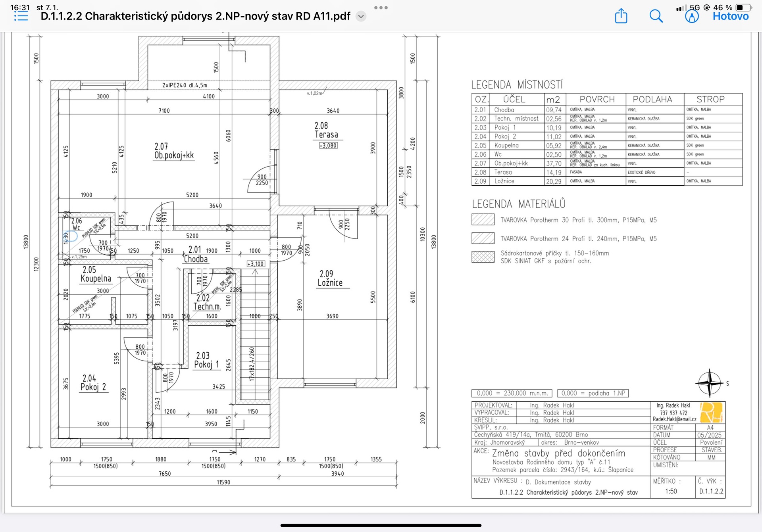Image resolution: width=762 pixels, height=532 pixels.
Task: Tap the battery icon in status bar
Action: [743, 8]
